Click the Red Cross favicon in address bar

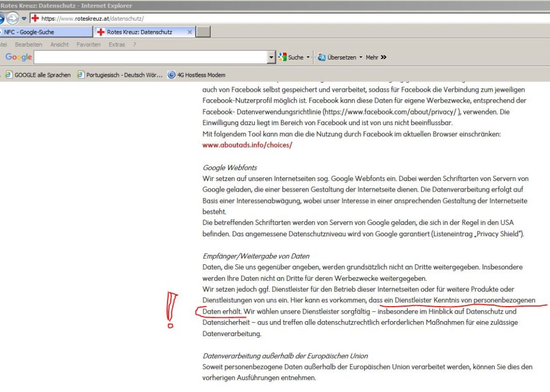tap(35, 18)
